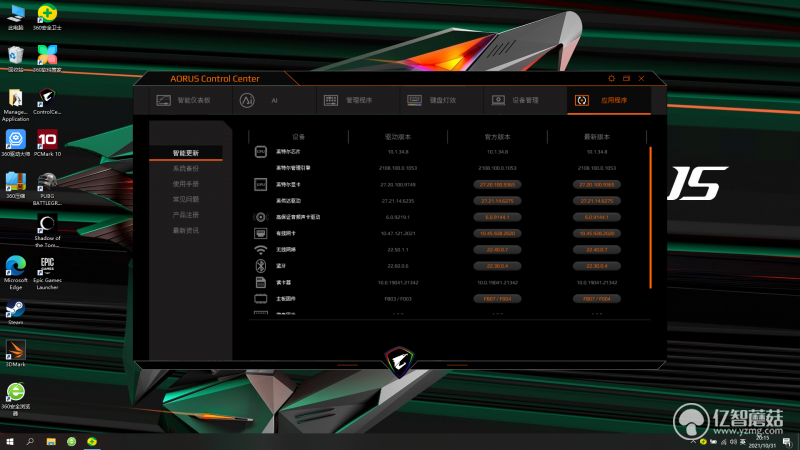Screen dimensions: 800x450
Task: Select 智能更新 in the sidebar
Action: pyautogui.click(x=186, y=153)
